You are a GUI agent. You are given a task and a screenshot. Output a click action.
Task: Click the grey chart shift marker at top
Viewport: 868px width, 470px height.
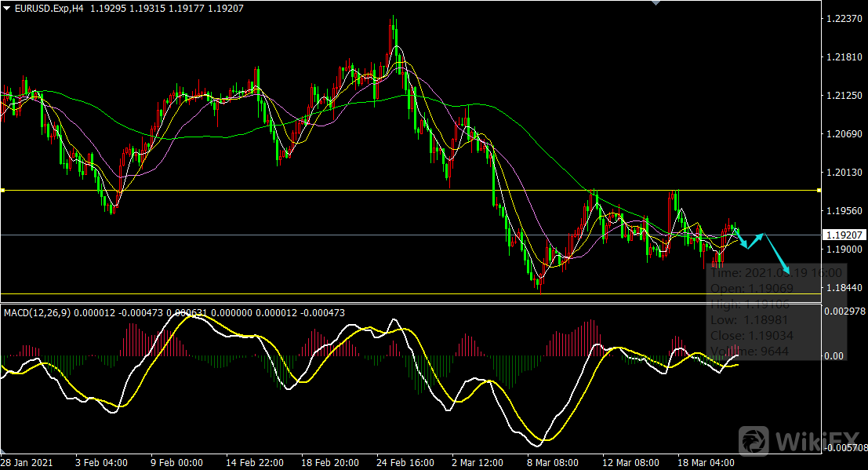pos(656,4)
